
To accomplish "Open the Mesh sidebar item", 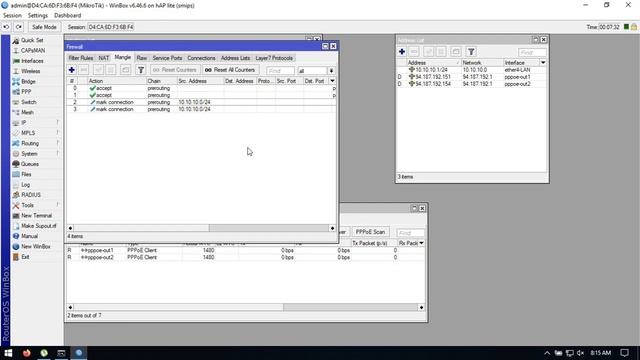I will [27, 112].
